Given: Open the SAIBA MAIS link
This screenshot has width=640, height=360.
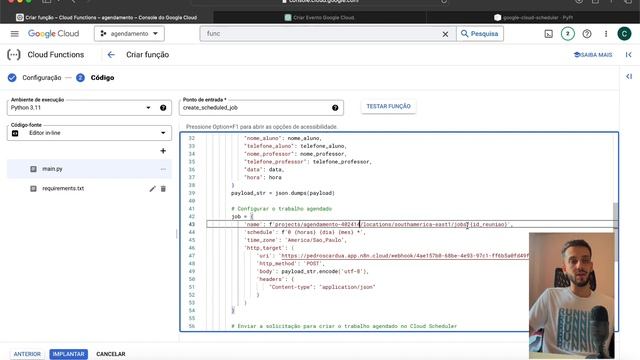Looking at the screenshot, I should [x=593, y=55].
